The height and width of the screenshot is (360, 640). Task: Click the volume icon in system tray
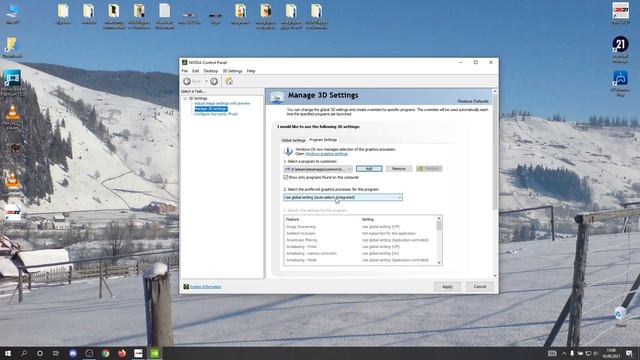596,353
